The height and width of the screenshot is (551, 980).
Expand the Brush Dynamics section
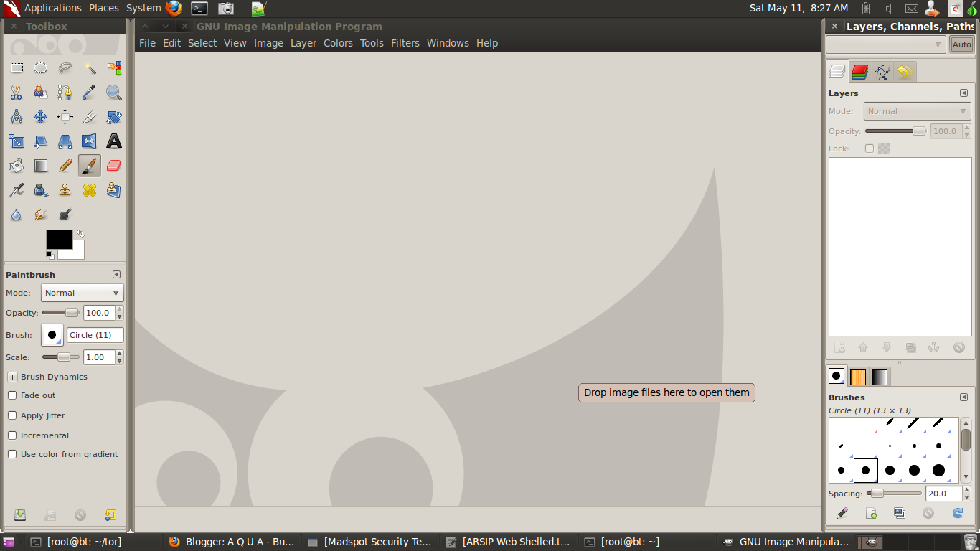click(12, 377)
